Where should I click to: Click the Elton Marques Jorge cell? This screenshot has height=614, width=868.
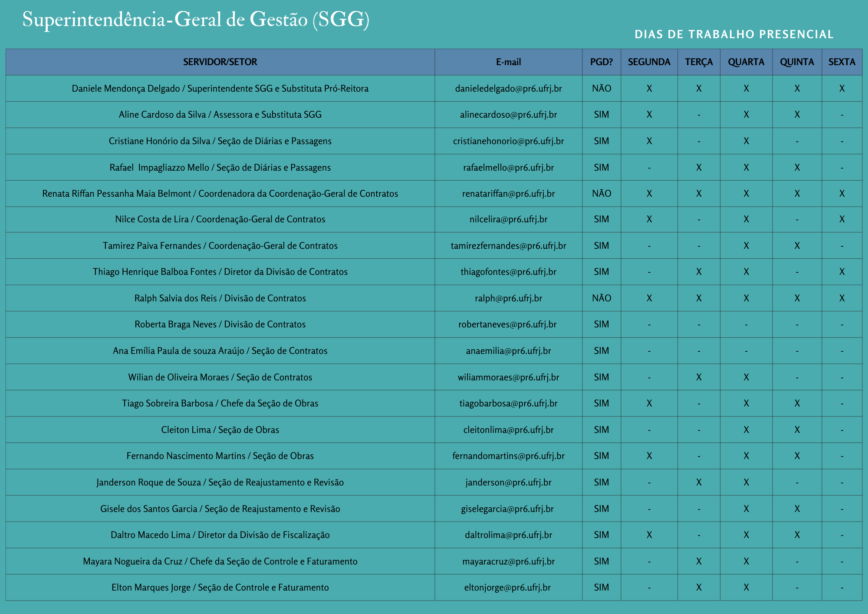[220, 588]
